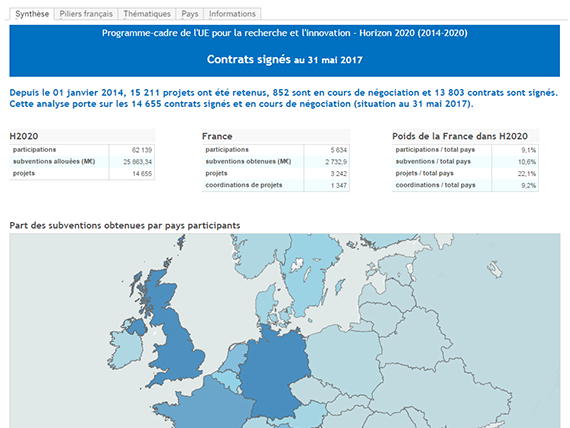The image size is (570, 428).
Task: Switch to the Synthèse tab
Action: tap(32, 14)
